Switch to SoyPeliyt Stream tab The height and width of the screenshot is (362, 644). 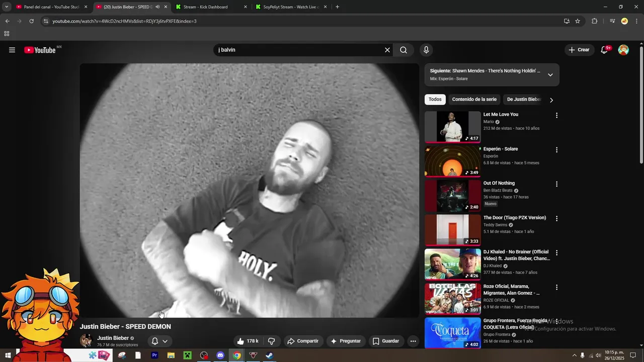pos(290,7)
